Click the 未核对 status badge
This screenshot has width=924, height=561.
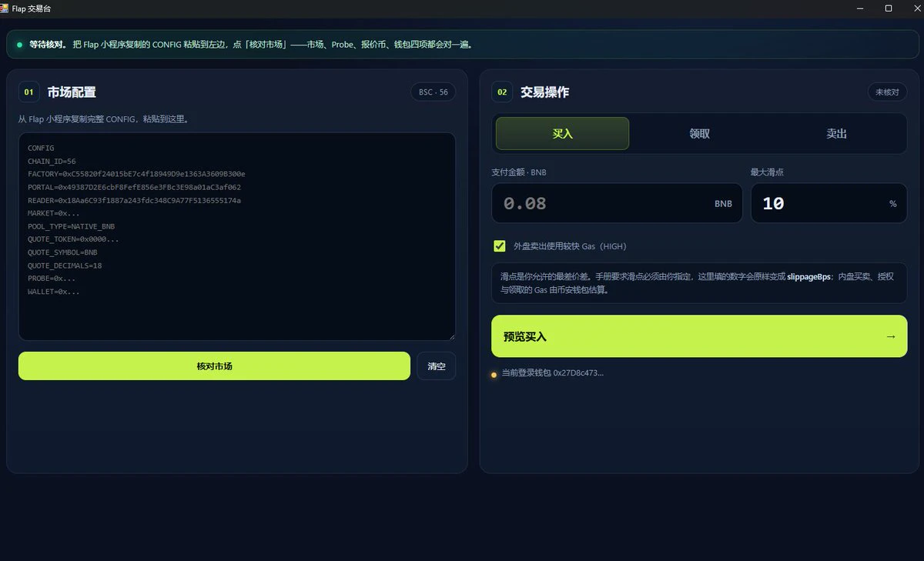[887, 92]
